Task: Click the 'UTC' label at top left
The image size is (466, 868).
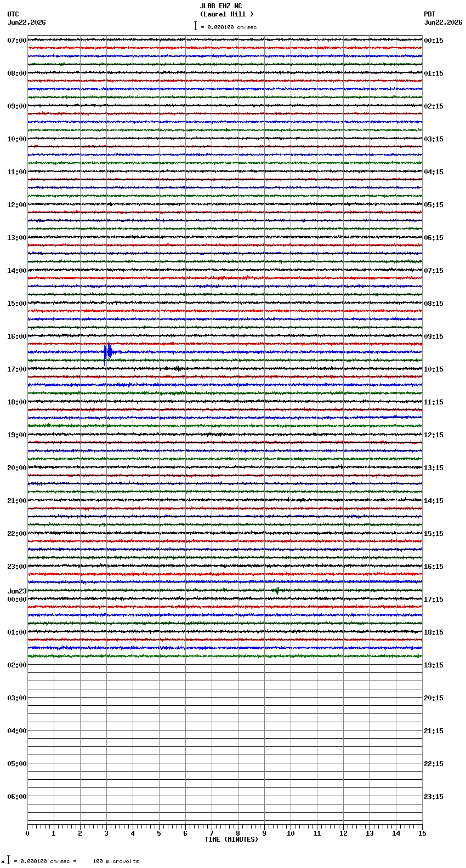Action: [13, 14]
